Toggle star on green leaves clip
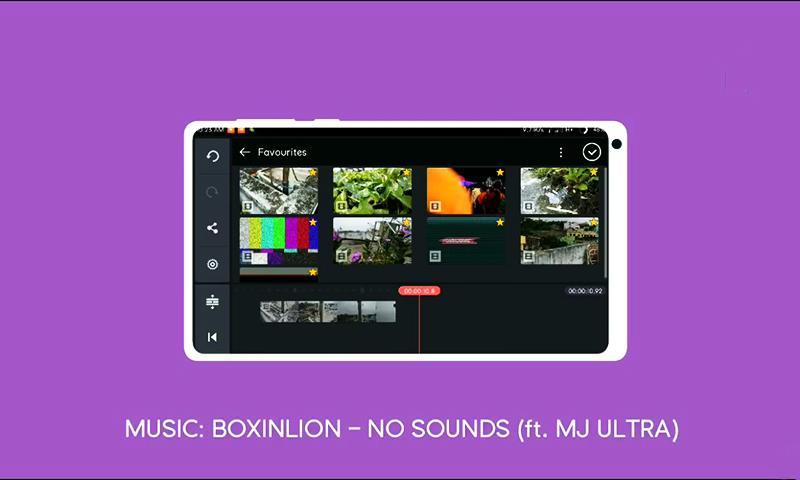Image resolution: width=800 pixels, height=480 pixels. 407,172
